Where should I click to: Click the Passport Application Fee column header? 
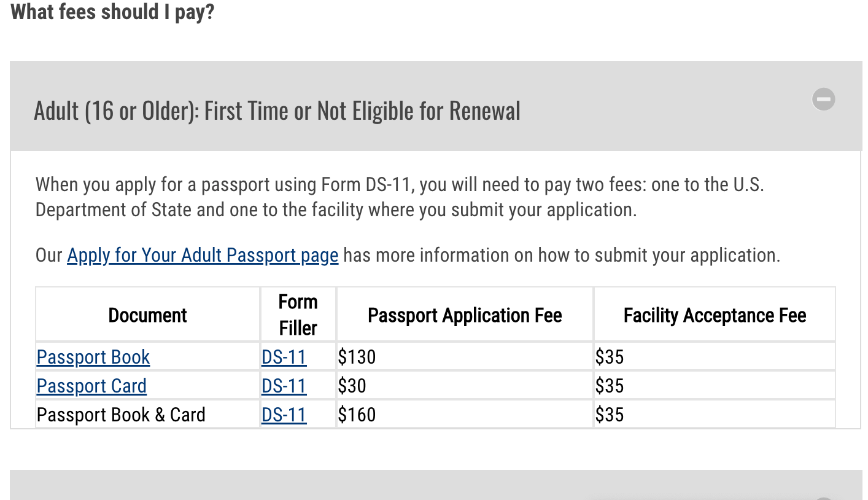465,315
